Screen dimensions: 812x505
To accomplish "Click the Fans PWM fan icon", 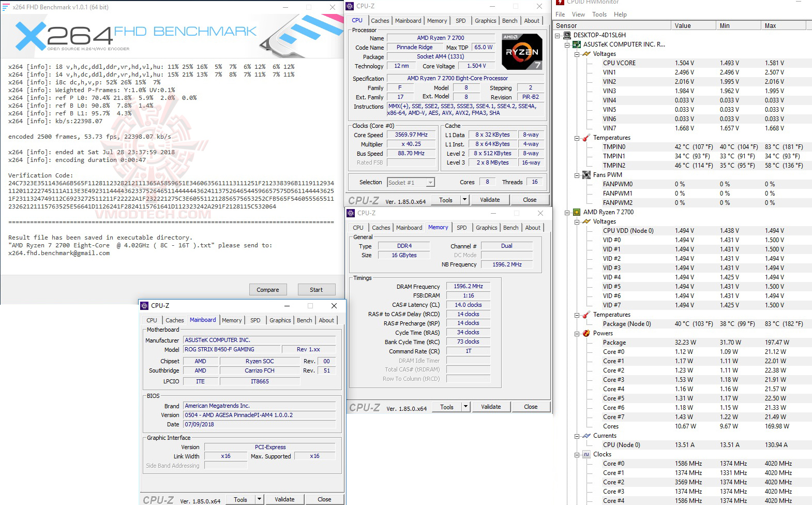I will 587,175.
